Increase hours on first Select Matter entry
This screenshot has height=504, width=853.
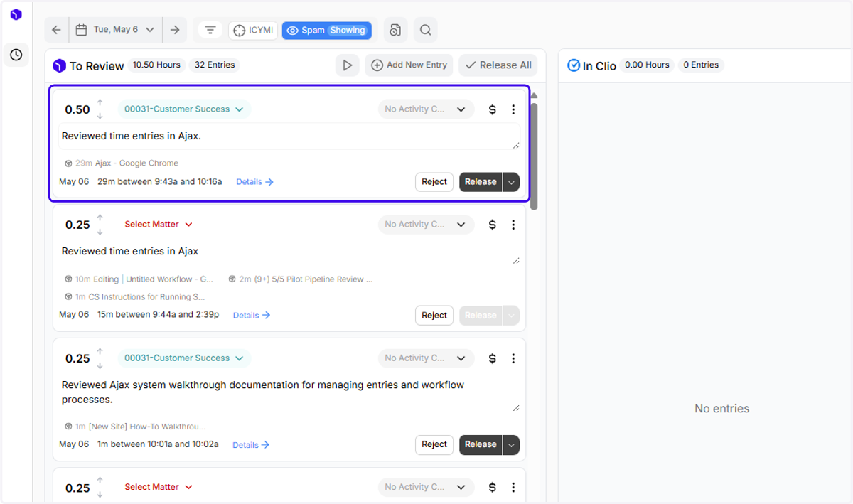[x=100, y=218]
